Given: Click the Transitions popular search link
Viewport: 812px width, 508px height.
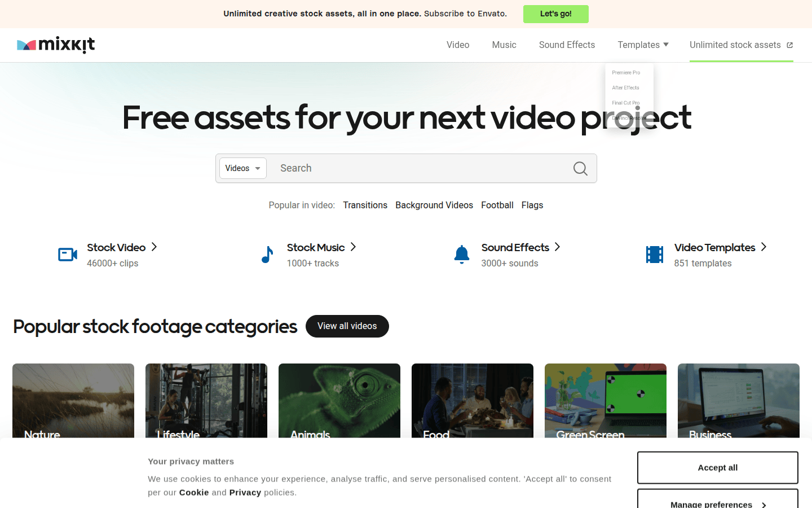Looking at the screenshot, I should point(365,205).
